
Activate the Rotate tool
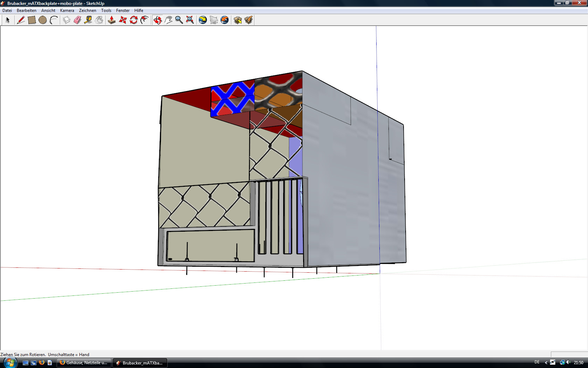click(x=133, y=20)
